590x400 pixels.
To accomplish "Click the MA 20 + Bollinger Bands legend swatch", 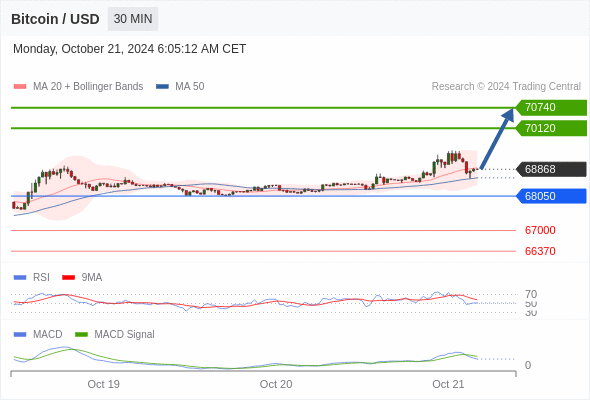I will (20, 87).
